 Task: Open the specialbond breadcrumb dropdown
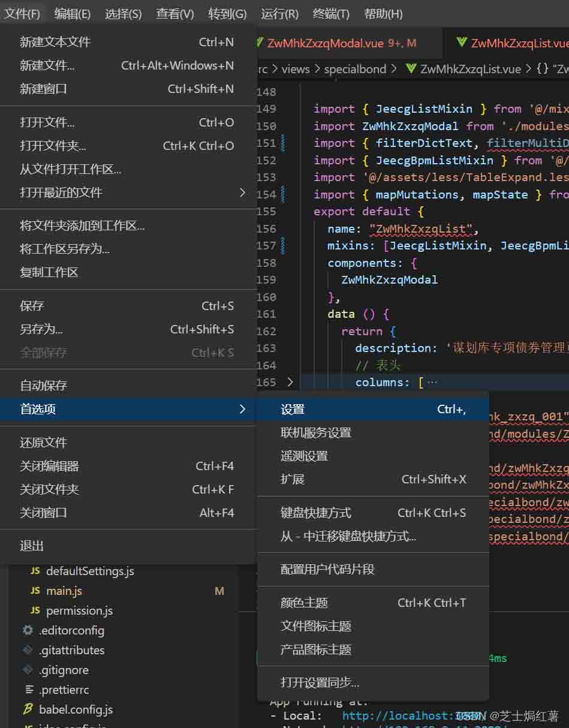coord(356,69)
